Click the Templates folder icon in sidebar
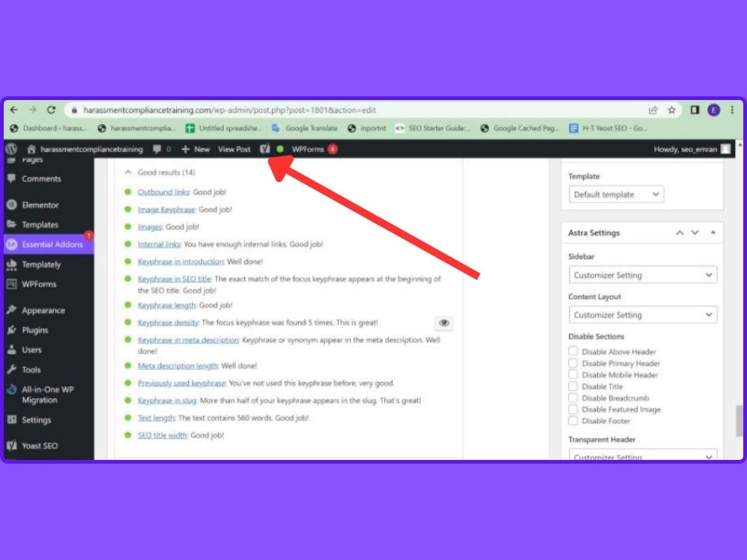The height and width of the screenshot is (560, 747). 12,224
